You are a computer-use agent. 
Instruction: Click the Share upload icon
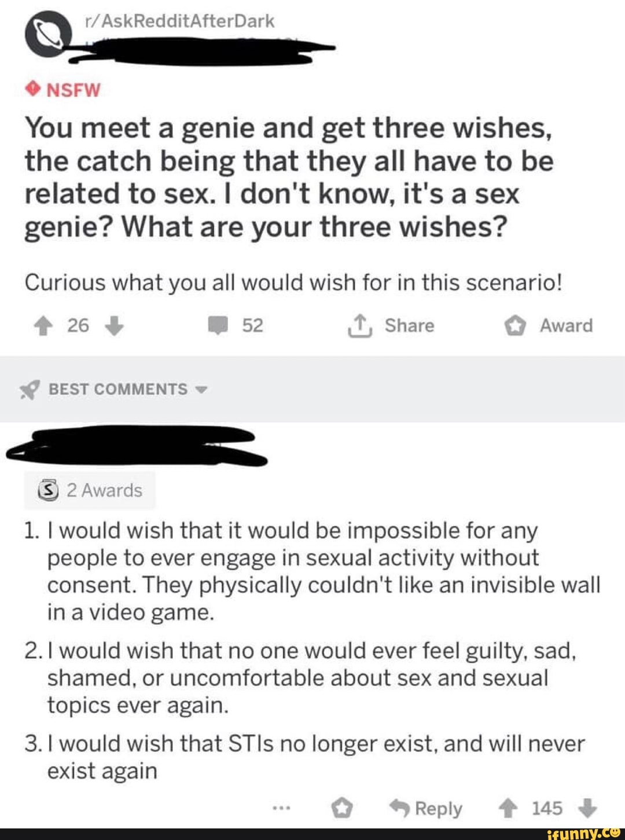(x=359, y=325)
